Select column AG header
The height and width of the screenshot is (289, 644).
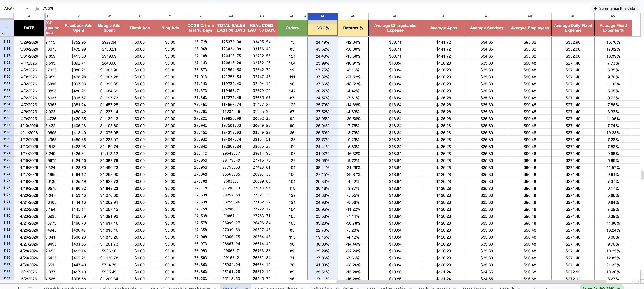(353, 16)
